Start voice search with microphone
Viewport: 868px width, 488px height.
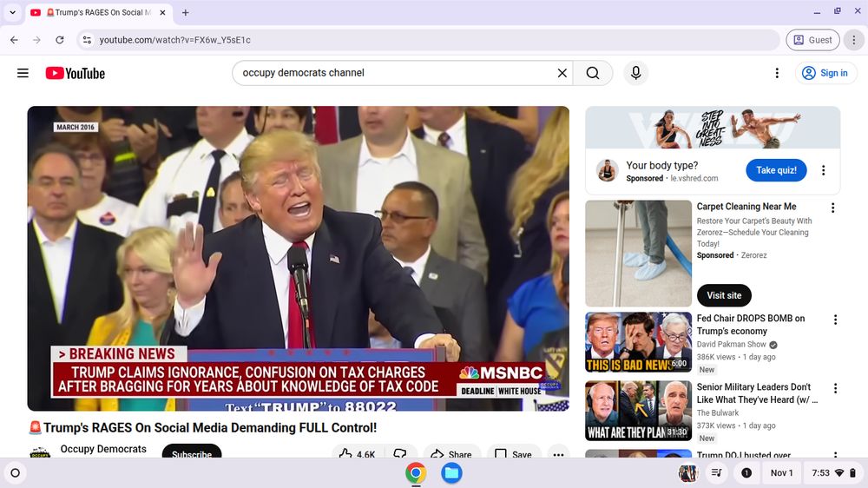(635, 73)
